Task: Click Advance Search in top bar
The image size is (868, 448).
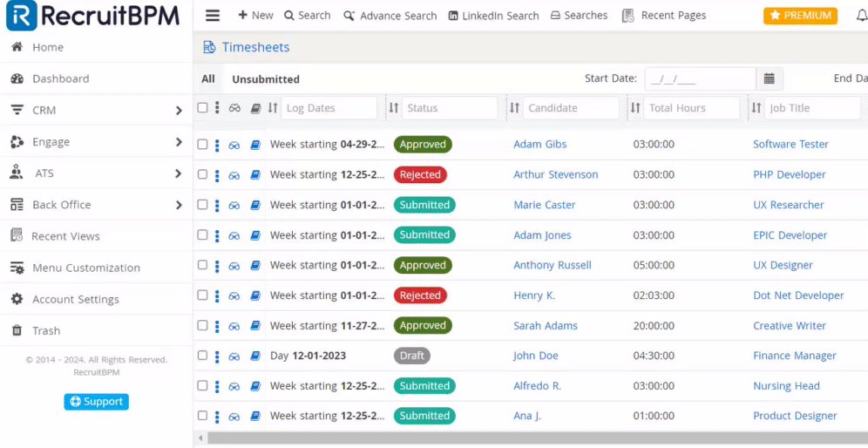Action: click(x=390, y=16)
